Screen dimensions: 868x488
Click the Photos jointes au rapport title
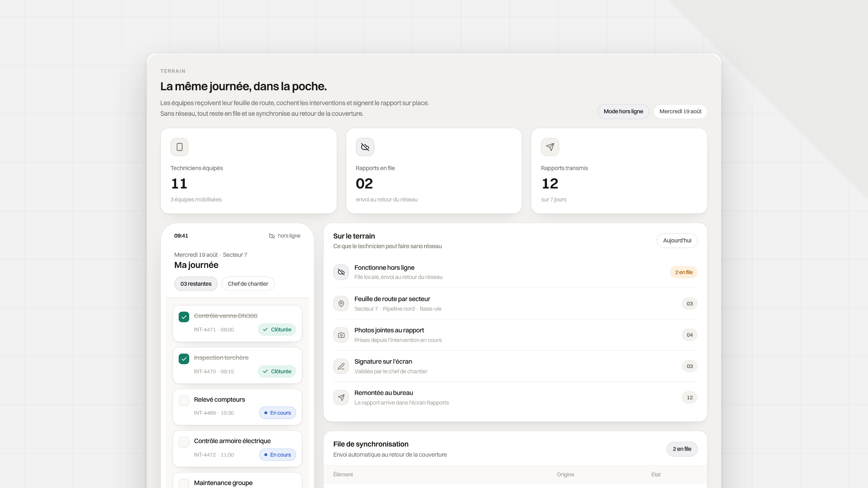(389, 330)
